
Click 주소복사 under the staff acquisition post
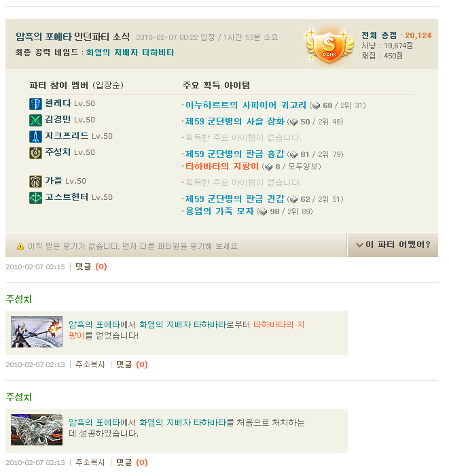[90, 364]
